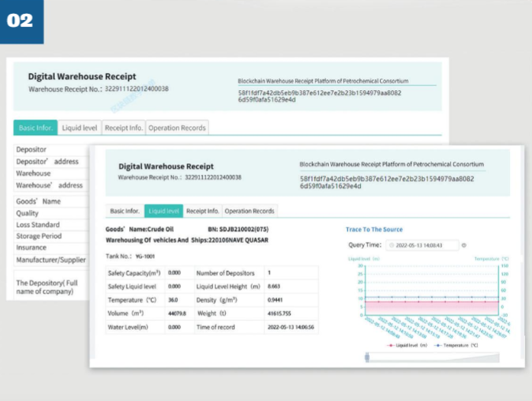Screen dimensions: 532x401
Task: Click the clock icon inside Query Time field
Action: [392, 245]
